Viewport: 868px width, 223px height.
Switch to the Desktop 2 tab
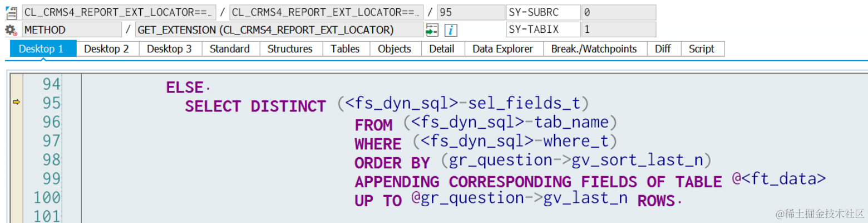[107, 49]
